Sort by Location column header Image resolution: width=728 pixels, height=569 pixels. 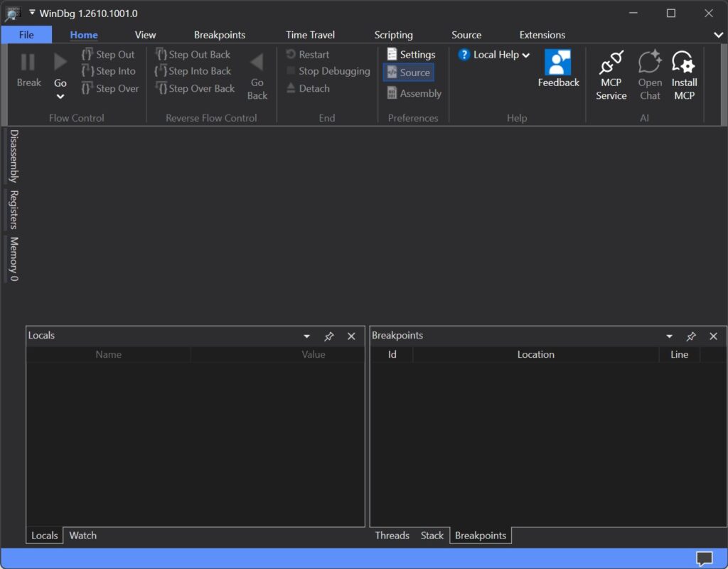535,354
